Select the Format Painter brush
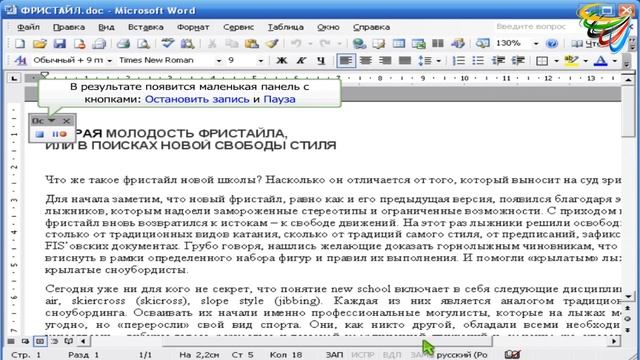 [272, 43]
